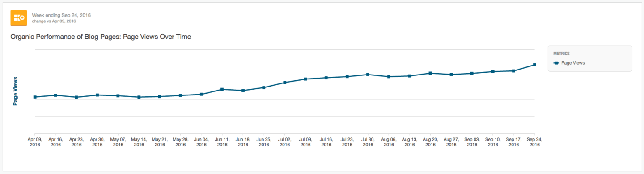The image size is (644, 174).
Task: Select the Aug 13, 2016 data point
Action: [x=410, y=76]
